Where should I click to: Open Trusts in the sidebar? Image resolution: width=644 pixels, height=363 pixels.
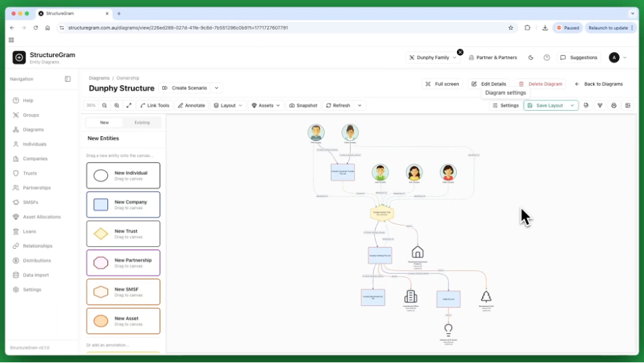30,173
